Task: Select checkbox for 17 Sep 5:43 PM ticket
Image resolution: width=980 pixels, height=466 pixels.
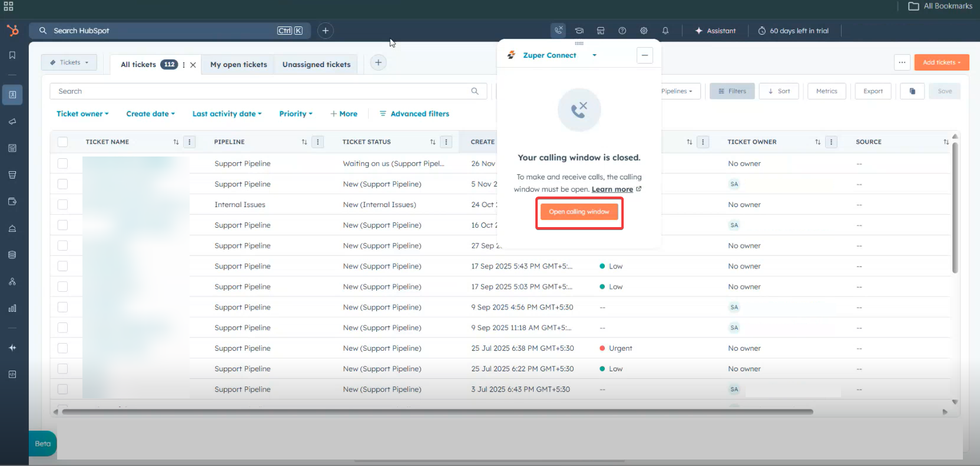Action: click(63, 266)
